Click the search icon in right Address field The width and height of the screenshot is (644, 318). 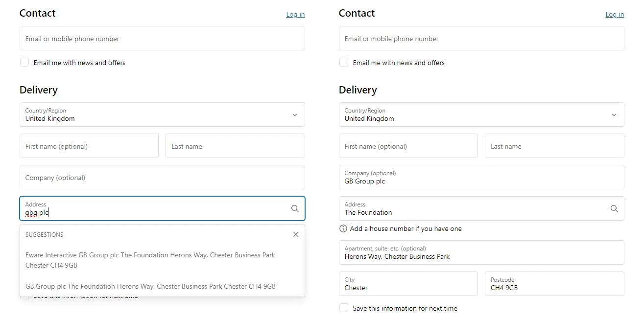[614, 208]
